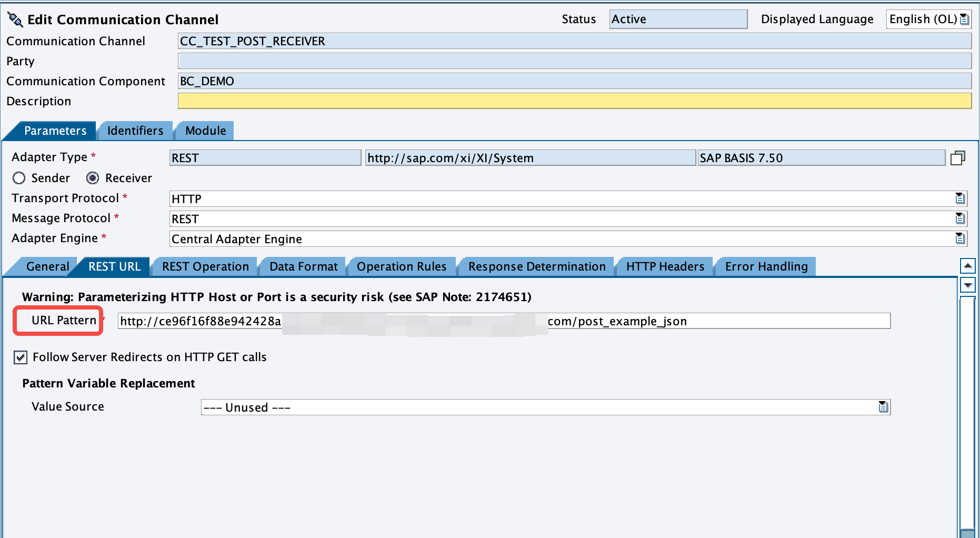
Task: Open the Operation Rules sub-tab
Action: pyautogui.click(x=402, y=266)
